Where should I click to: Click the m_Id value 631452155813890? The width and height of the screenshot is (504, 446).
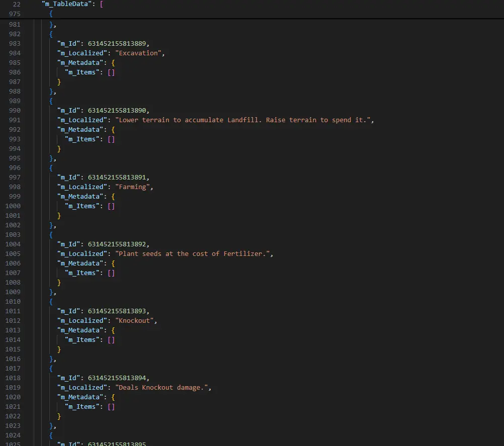[x=117, y=111]
